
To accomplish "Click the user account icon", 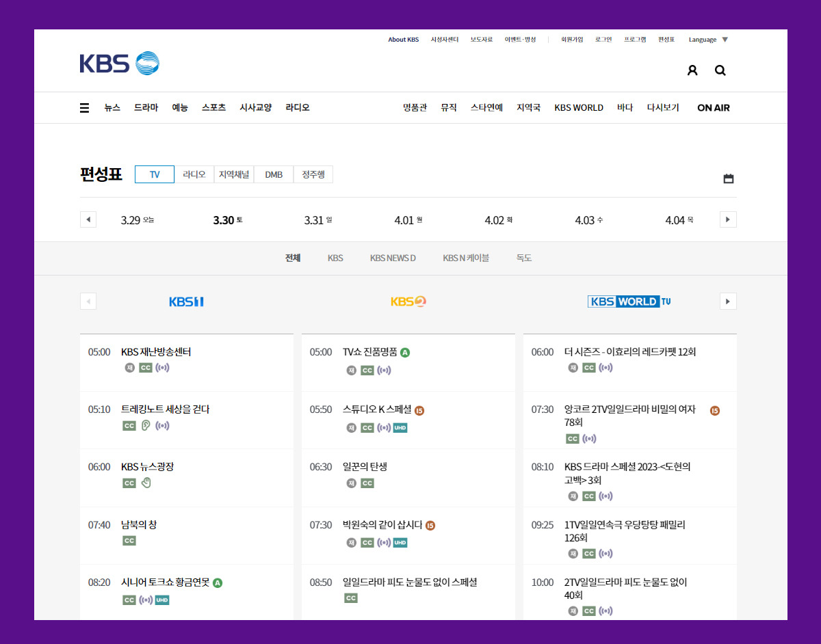I will point(692,70).
